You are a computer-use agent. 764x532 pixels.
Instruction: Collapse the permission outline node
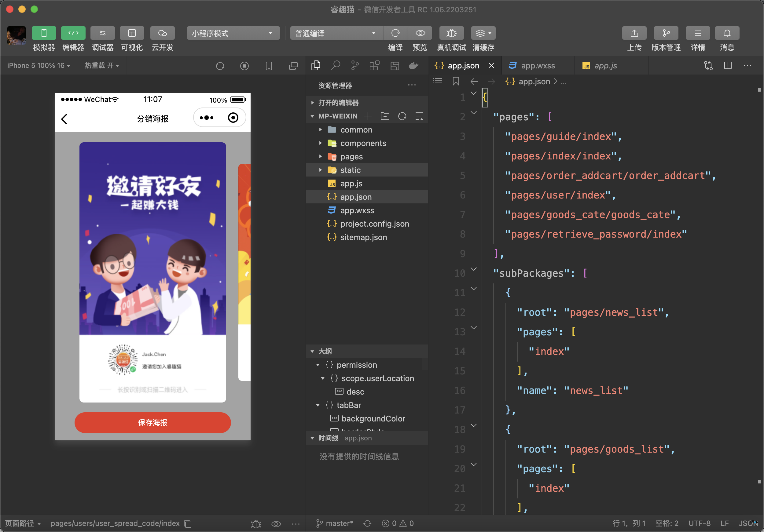(x=318, y=365)
